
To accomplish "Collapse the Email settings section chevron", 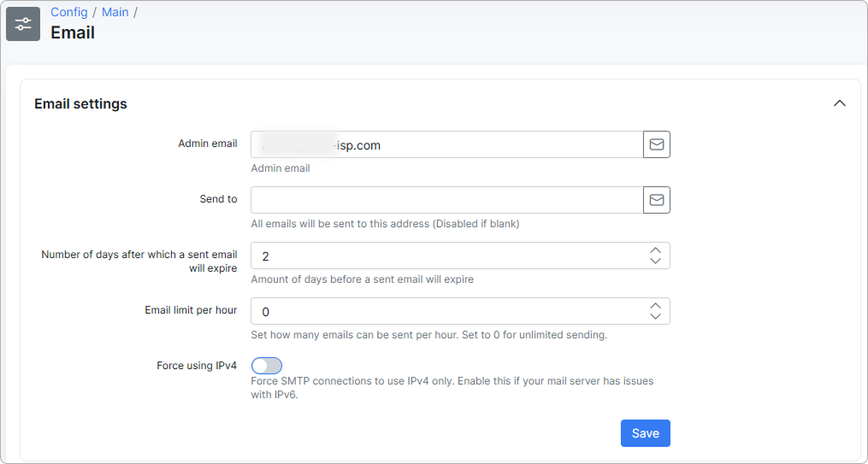I will [840, 103].
